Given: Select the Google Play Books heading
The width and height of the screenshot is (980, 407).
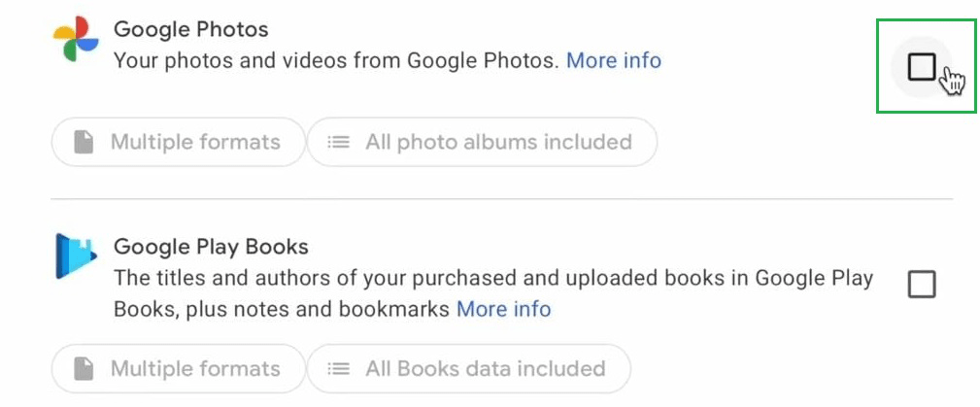Looking at the screenshot, I should (211, 247).
